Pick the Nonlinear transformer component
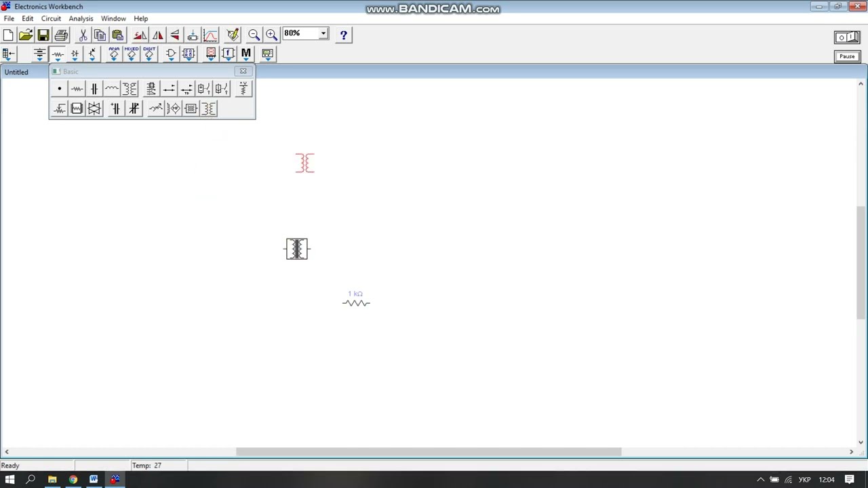This screenshot has height=488, width=868. [x=209, y=108]
